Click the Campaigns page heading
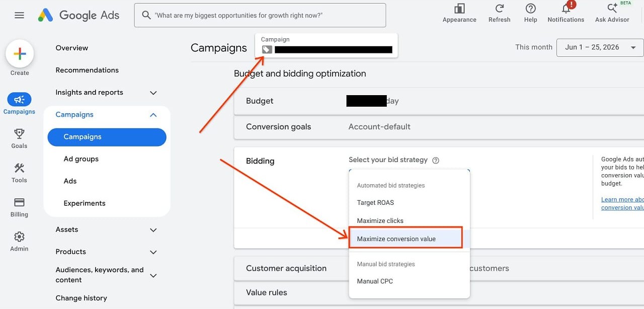This screenshot has height=309, width=644. click(219, 48)
